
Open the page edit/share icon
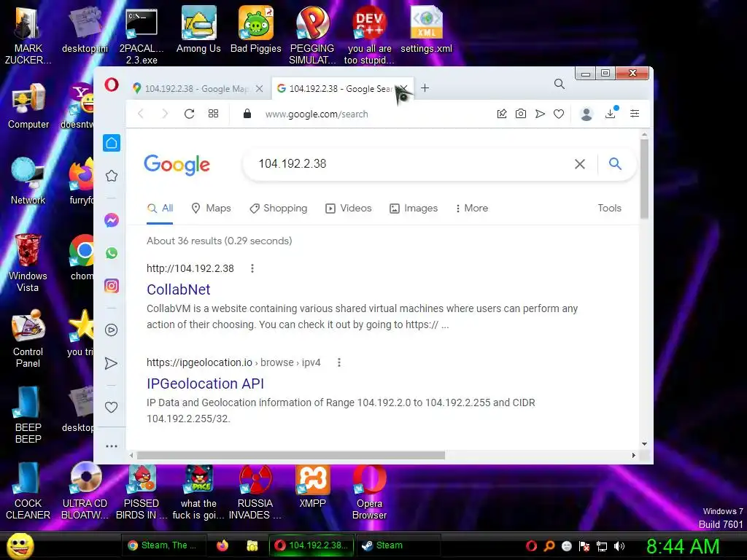click(502, 113)
